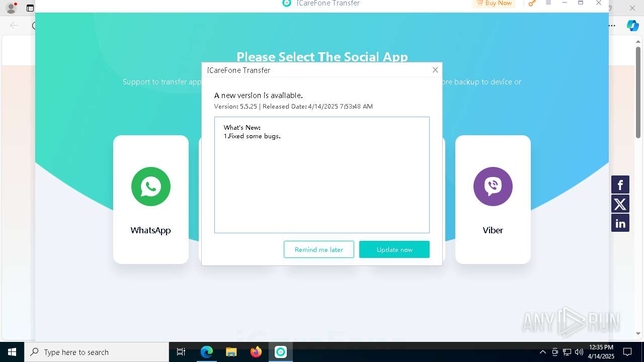
Task: Open Edge tab actions icon
Action: [x=30, y=8]
